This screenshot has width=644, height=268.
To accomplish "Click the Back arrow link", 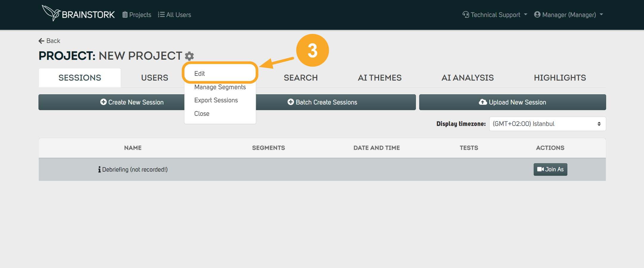I will [49, 41].
